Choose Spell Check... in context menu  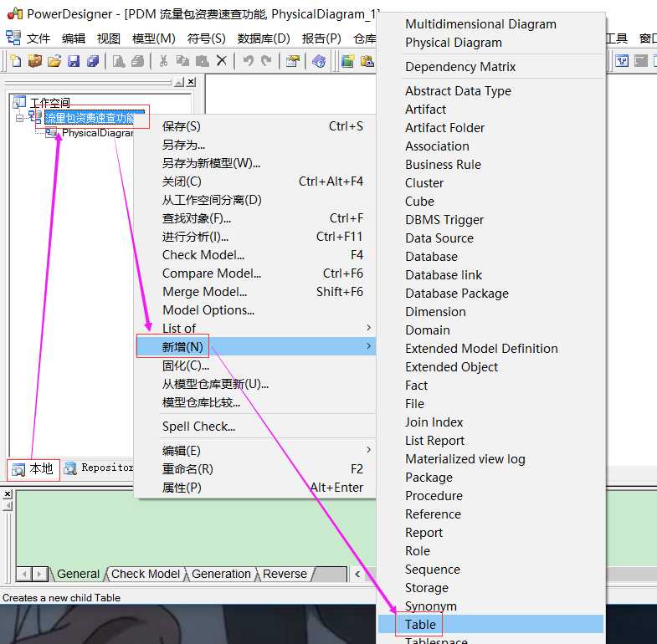pos(256,427)
